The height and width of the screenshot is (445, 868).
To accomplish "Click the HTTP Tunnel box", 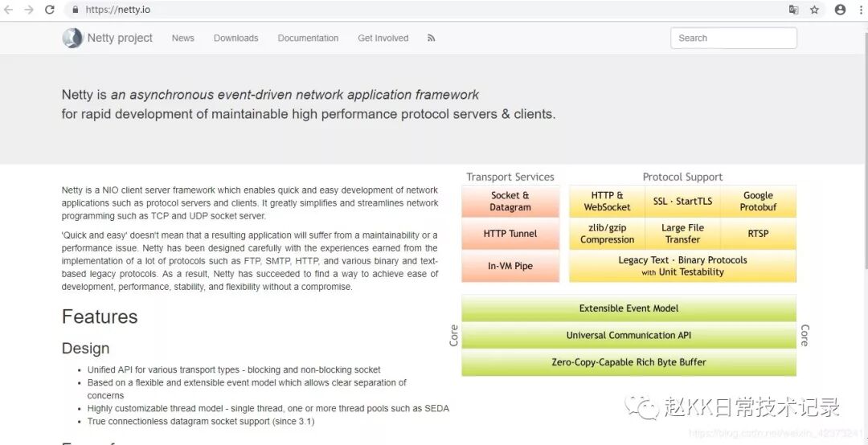I will tap(510, 234).
